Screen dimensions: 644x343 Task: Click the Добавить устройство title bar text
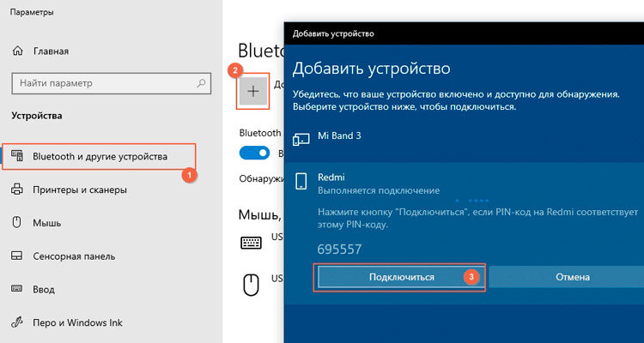[x=333, y=33]
